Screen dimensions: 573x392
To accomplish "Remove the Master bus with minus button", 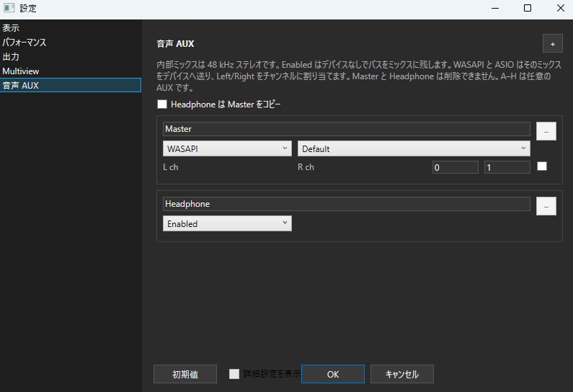I will [546, 131].
